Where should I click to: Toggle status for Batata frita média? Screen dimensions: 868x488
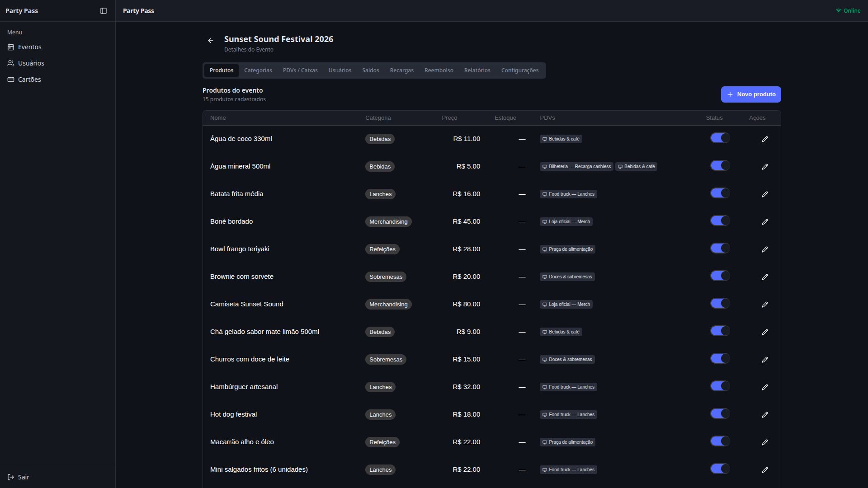point(720,193)
